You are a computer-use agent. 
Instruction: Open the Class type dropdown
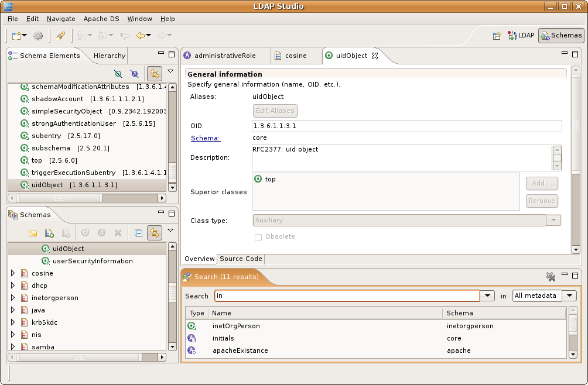coord(553,221)
